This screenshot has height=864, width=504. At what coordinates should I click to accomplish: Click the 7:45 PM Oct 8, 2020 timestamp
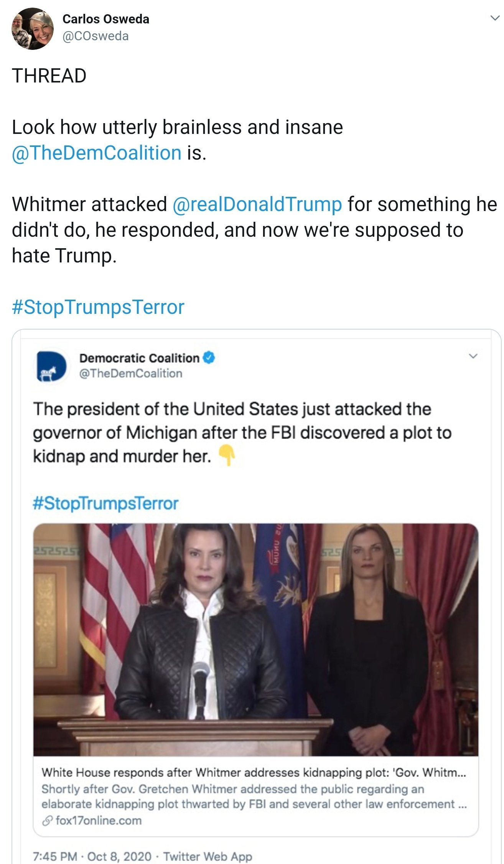pos(92,856)
